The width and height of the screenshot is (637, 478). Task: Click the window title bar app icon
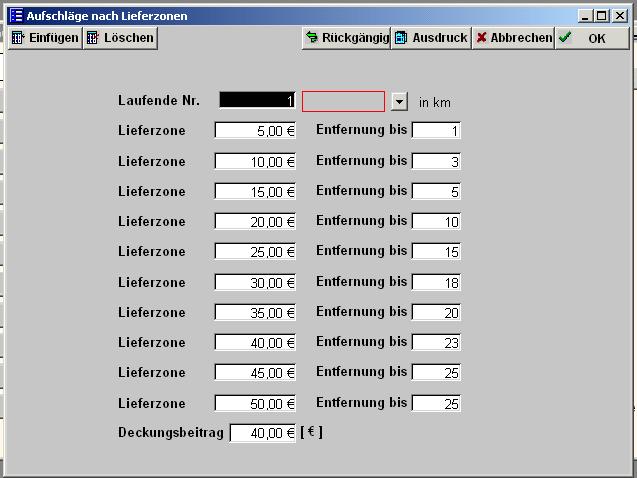tap(15, 16)
